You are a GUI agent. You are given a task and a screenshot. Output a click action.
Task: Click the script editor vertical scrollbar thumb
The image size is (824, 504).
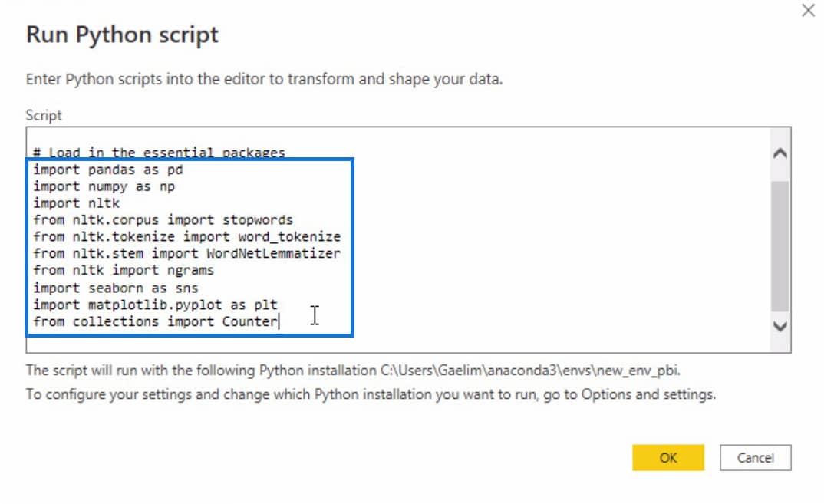pos(780,246)
